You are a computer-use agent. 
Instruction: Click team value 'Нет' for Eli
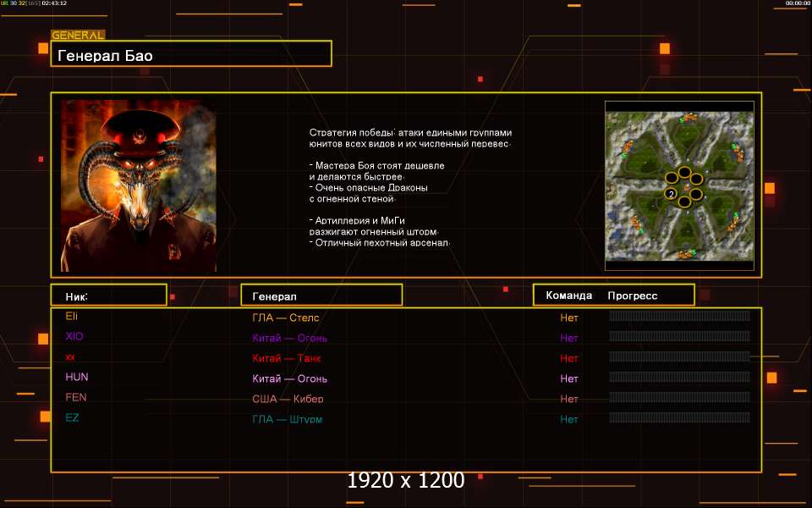(x=568, y=317)
